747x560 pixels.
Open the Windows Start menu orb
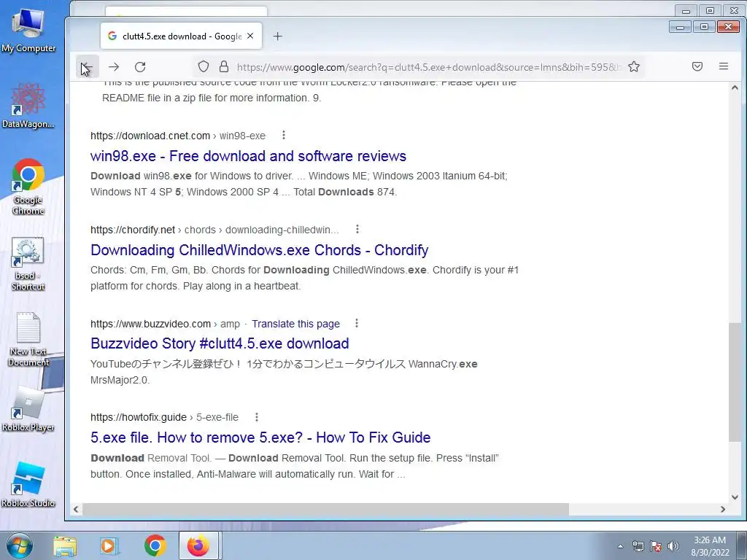coord(19,545)
